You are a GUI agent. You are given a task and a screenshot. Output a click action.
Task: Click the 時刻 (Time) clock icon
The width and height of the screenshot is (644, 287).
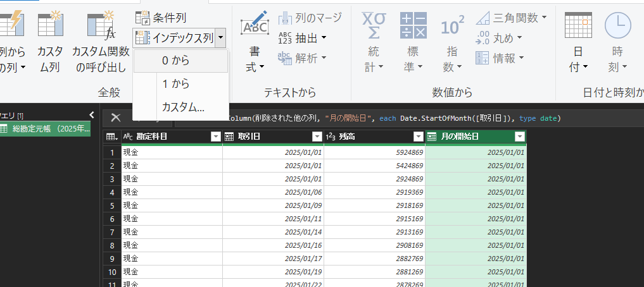tap(617, 27)
